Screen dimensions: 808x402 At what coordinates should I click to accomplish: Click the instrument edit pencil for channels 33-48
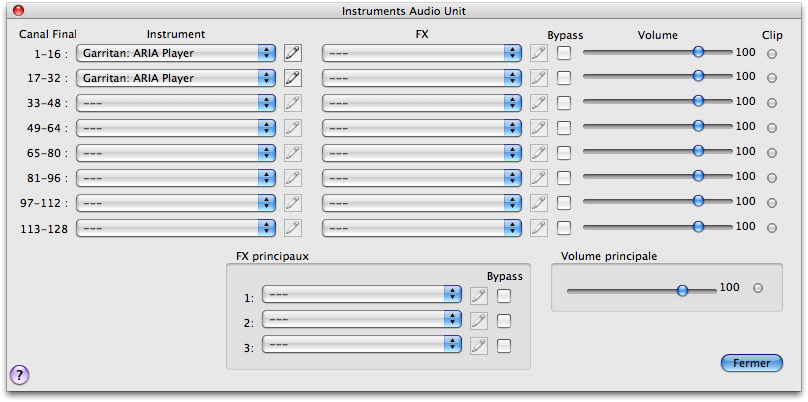pyautogui.click(x=292, y=102)
